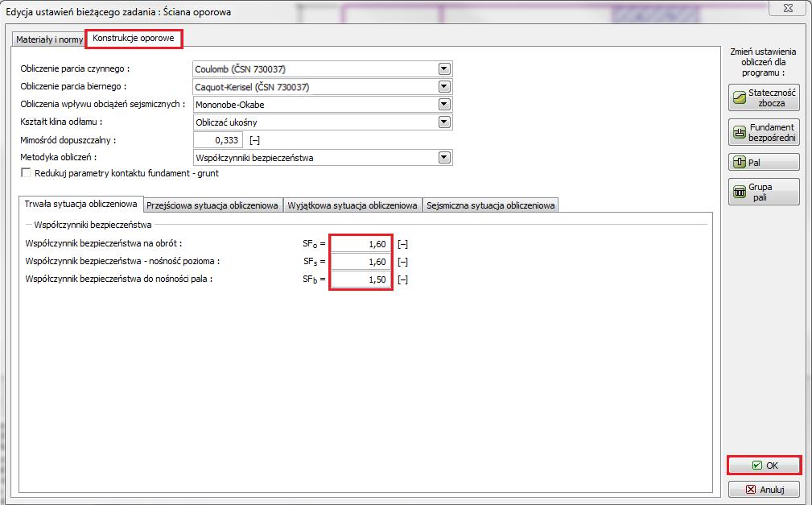Open the Mononobe-Okabe seismic method dropdown arrow
This screenshot has height=505, width=812.
[x=444, y=104]
